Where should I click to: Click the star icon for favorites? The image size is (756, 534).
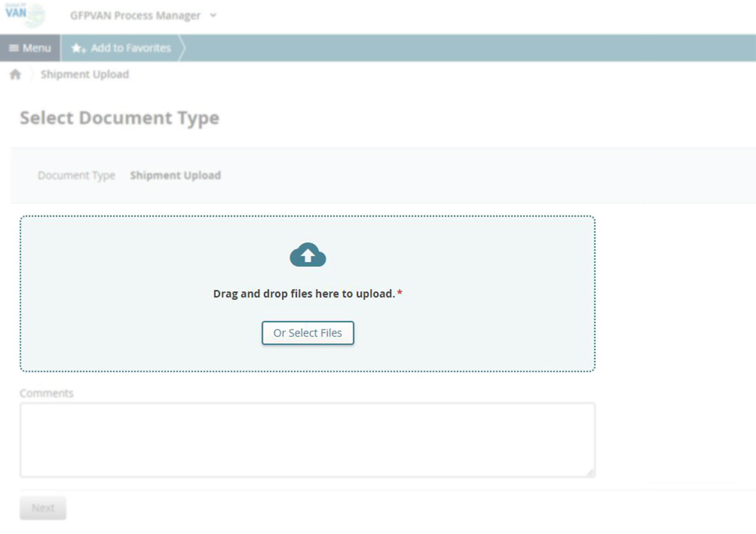78,48
